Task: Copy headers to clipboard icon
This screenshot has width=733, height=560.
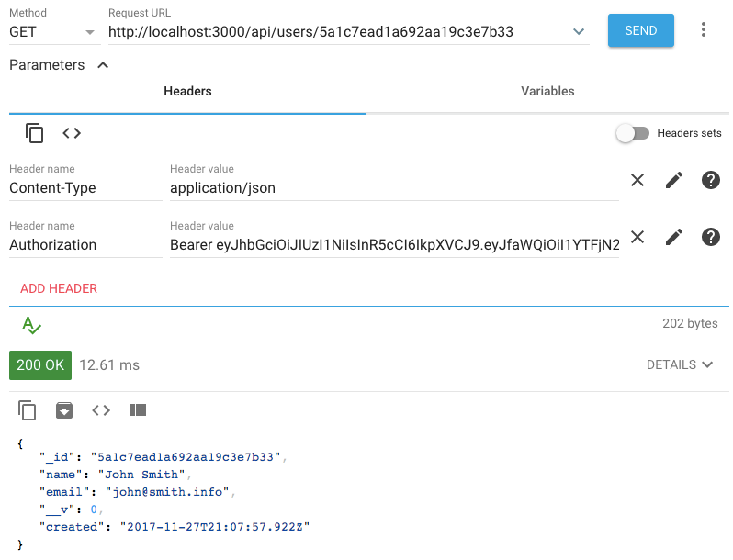Action: [35, 133]
